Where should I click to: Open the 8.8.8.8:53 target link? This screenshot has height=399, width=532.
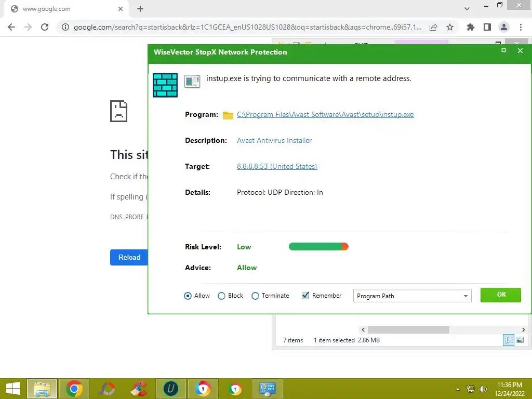point(277,166)
